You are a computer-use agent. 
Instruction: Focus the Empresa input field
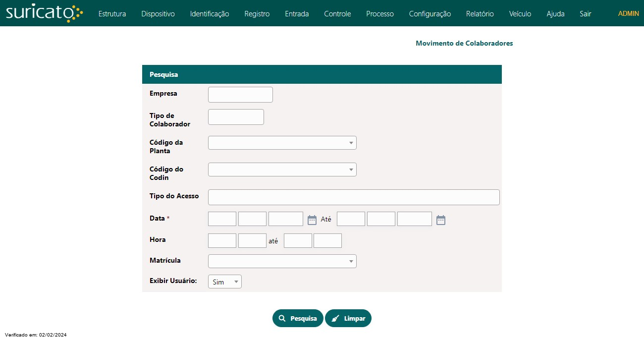coord(240,95)
